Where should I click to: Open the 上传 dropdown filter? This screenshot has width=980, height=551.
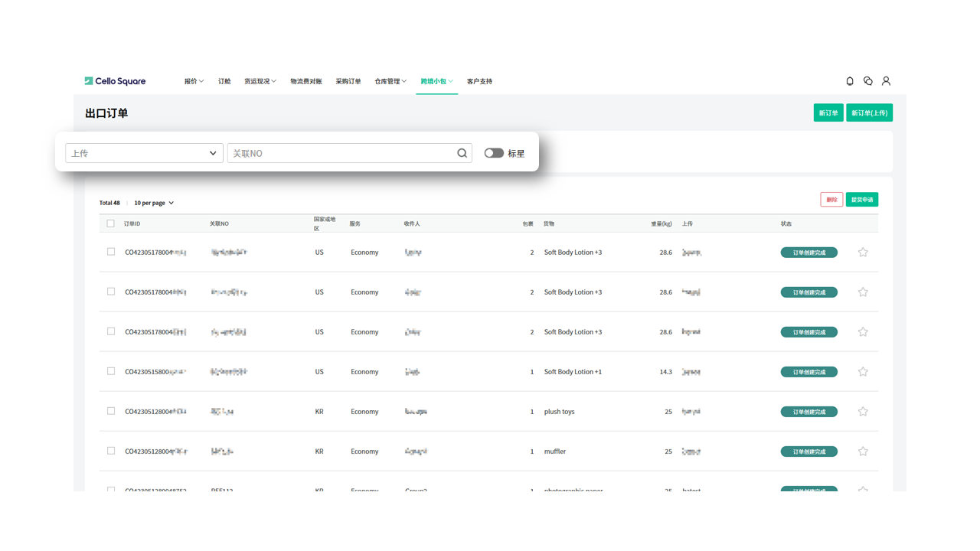pyautogui.click(x=144, y=153)
